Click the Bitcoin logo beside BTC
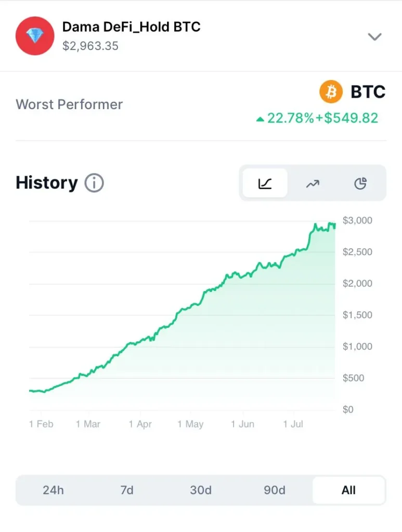The height and width of the screenshot is (532, 402). (331, 91)
